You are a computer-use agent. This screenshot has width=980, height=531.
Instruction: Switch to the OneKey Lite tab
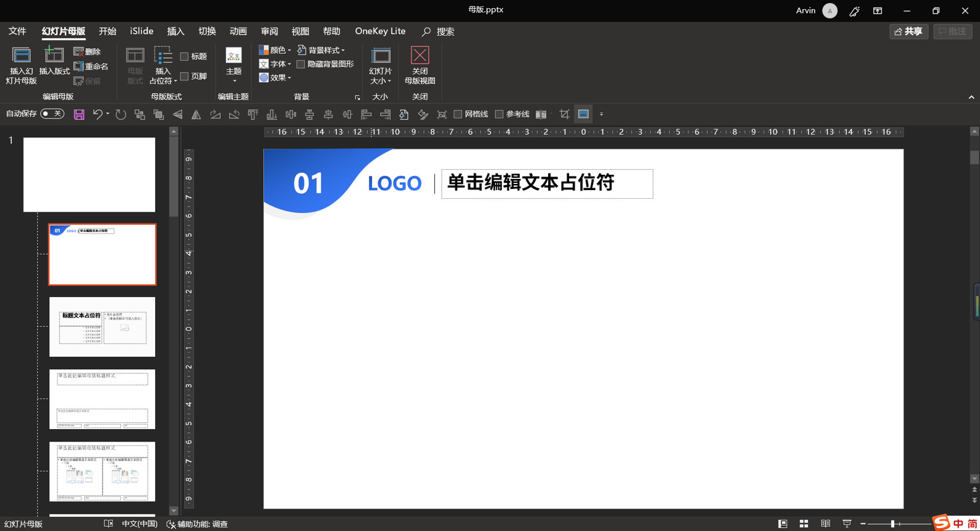tap(380, 31)
